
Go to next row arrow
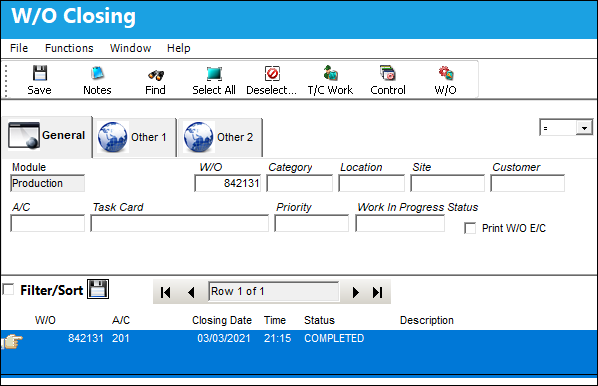click(x=355, y=292)
